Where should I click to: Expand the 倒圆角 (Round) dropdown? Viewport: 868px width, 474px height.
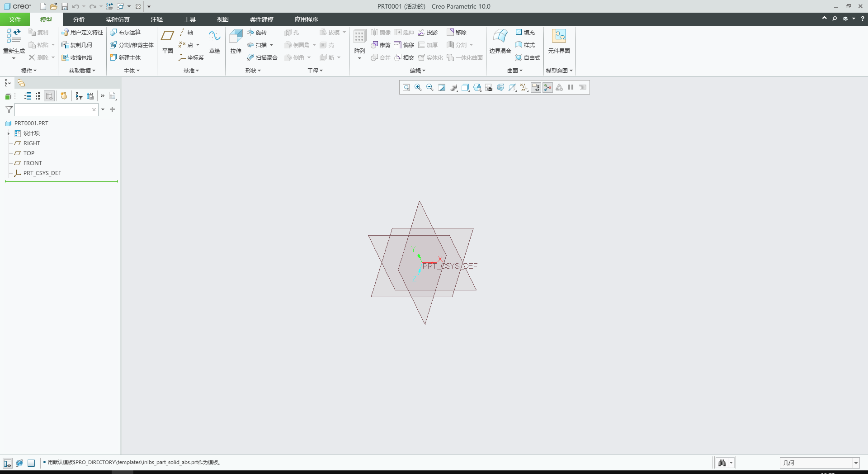click(x=315, y=45)
